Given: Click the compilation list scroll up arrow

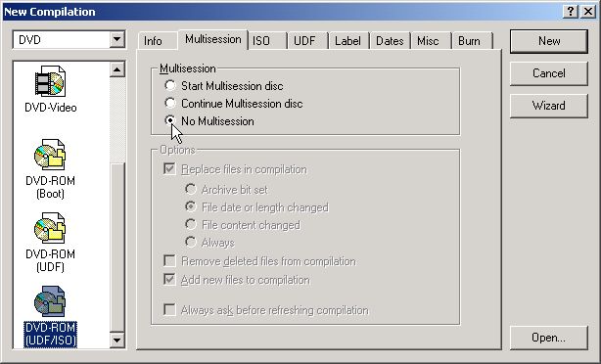Looking at the screenshot, I should [x=116, y=69].
